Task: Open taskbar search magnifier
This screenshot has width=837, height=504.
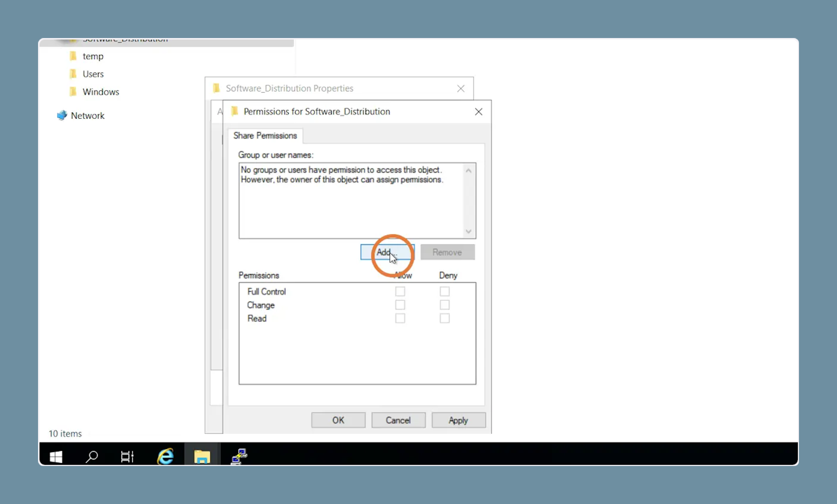Action: [92, 456]
